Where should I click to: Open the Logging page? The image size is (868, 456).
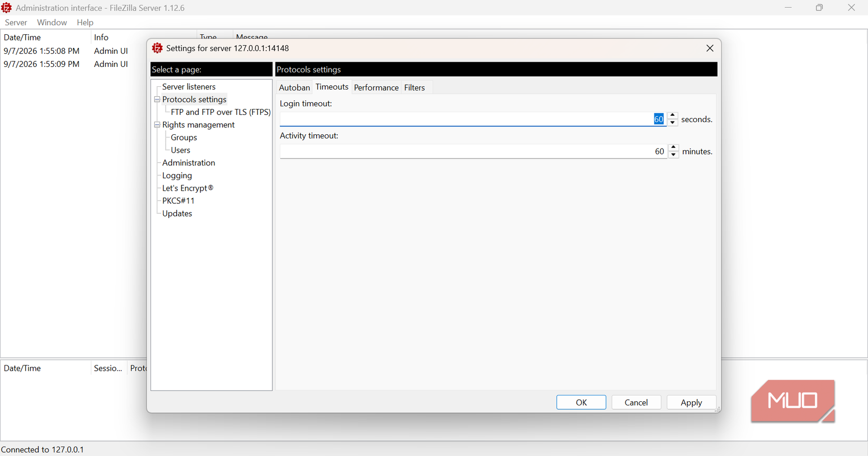point(177,175)
